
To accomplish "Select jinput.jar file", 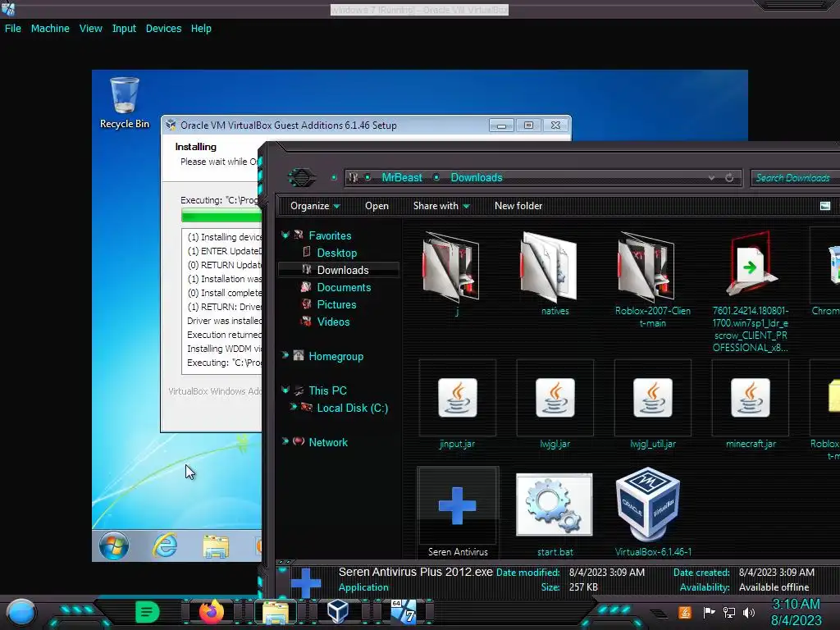I will tap(457, 405).
